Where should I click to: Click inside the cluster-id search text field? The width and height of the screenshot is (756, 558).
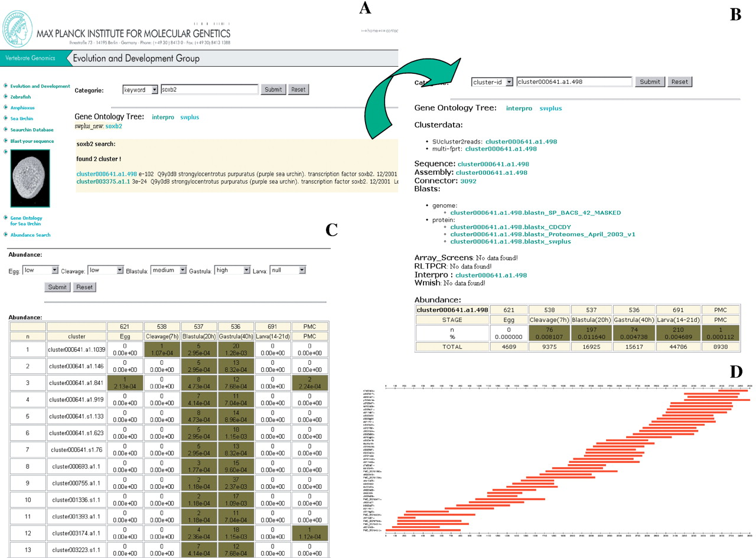[x=573, y=82]
